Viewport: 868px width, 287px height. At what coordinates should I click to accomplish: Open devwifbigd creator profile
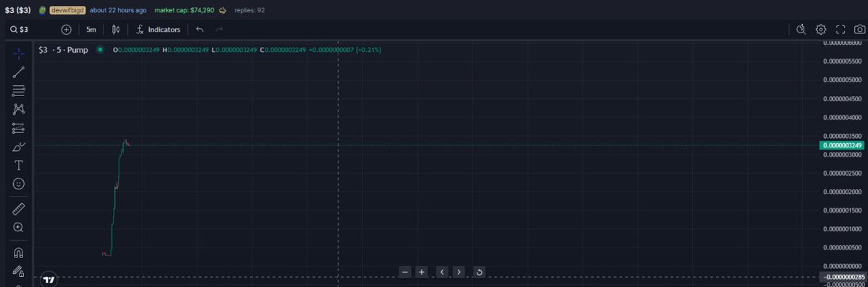(68, 10)
